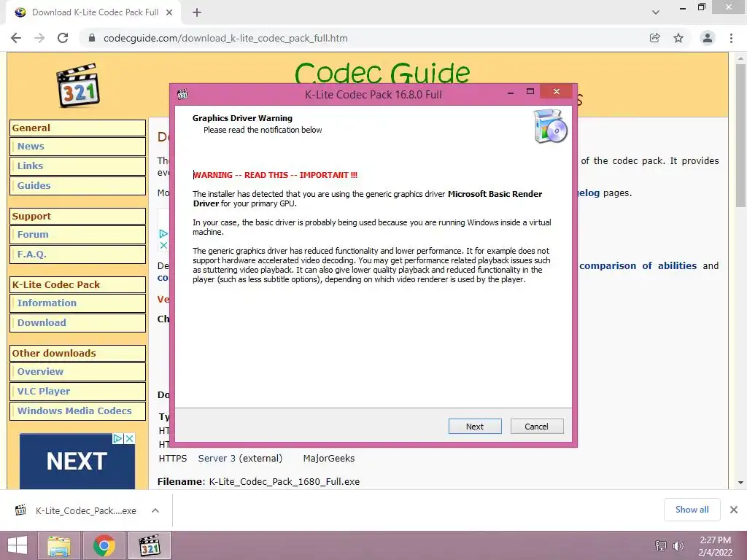Image resolution: width=747 pixels, height=560 pixels.
Task: Go back in Chrome history
Action: click(16, 38)
